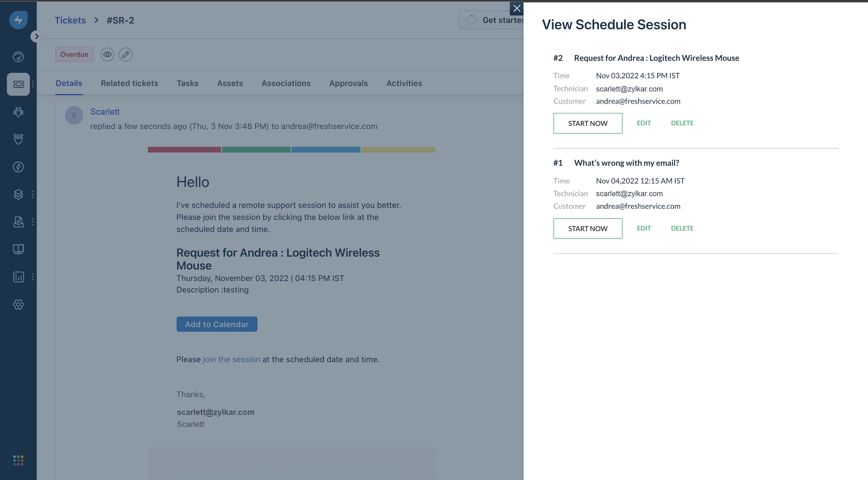Screen dimensions: 868x480
Task: Switch to the Activities tab
Action: (x=404, y=83)
